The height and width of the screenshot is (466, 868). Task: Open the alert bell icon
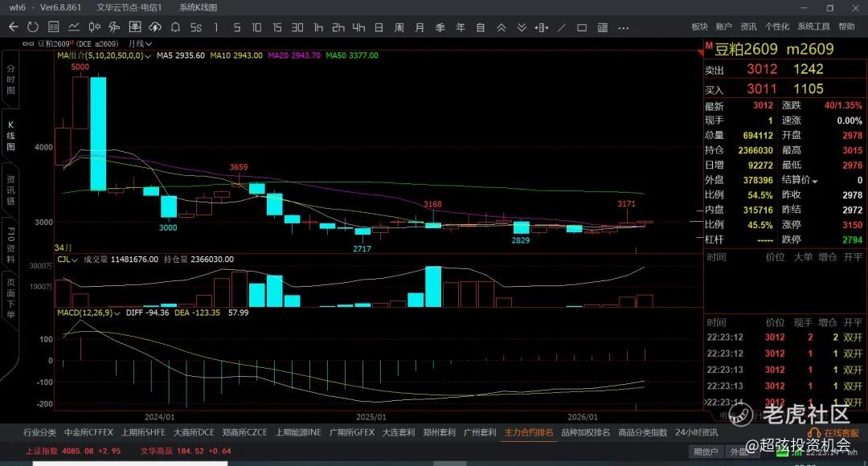pos(175,27)
